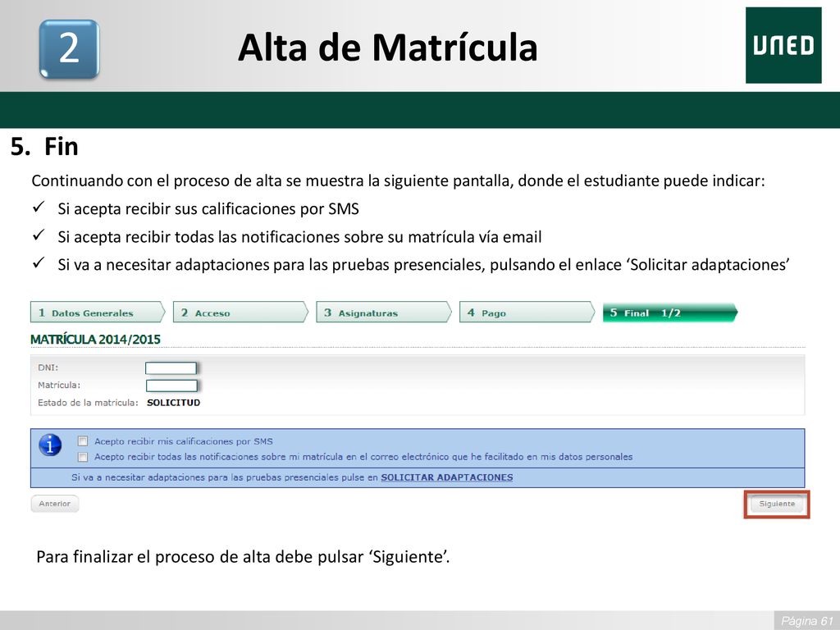This screenshot has width=840, height=630.
Task: Select step 5 Final 1/2
Action: pyautogui.click(x=669, y=313)
